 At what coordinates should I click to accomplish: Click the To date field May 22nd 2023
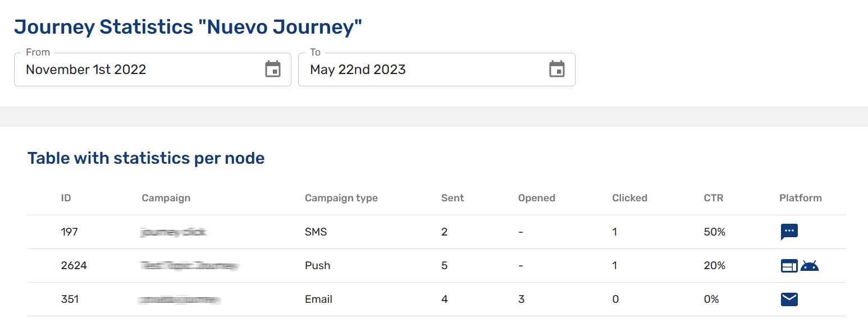(421, 70)
